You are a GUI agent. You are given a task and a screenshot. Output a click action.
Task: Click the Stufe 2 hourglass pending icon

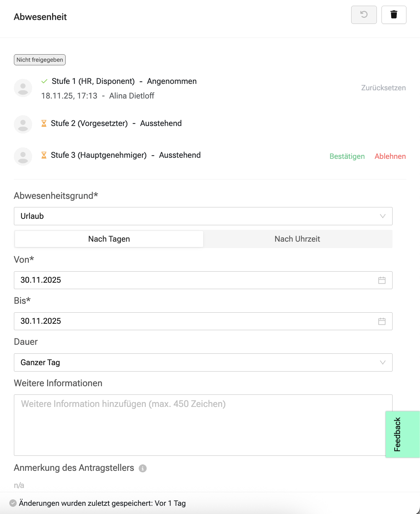[x=44, y=124]
